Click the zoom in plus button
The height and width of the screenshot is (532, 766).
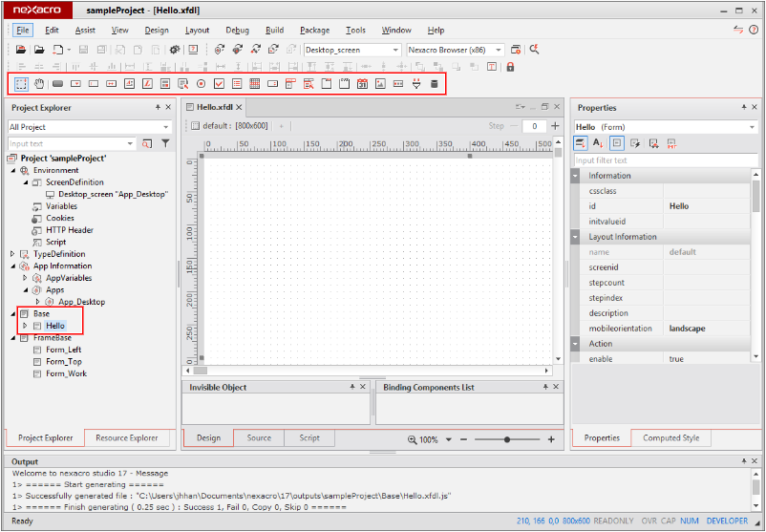[551, 439]
